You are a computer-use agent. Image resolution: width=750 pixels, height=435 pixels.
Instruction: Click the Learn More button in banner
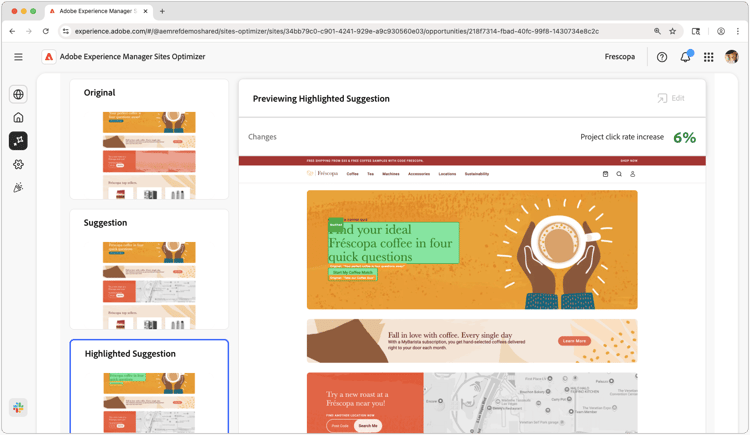574,341
